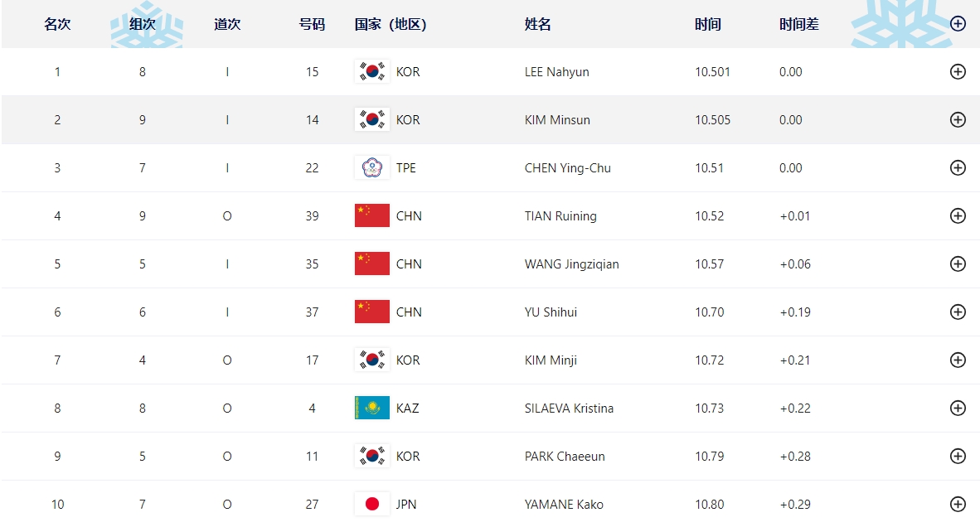Image resolution: width=980 pixels, height=527 pixels.
Task: Expand WANG Jingziqian result row
Action: [x=958, y=264]
